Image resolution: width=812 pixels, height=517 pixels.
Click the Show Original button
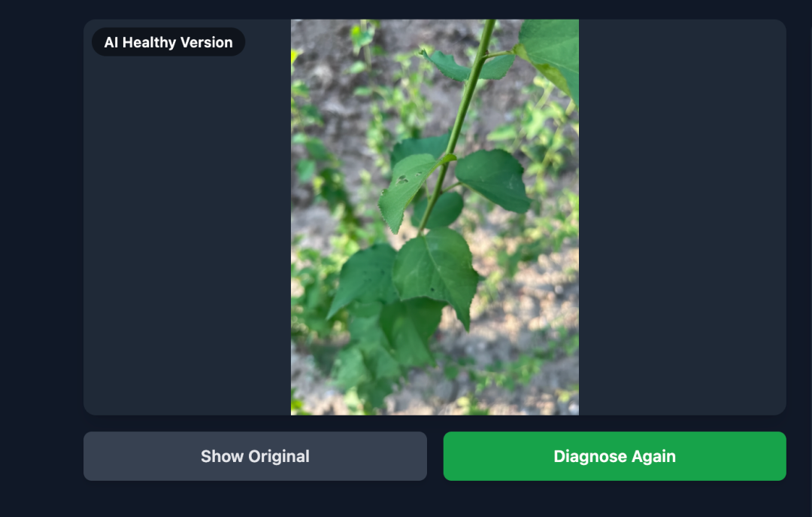click(x=255, y=456)
